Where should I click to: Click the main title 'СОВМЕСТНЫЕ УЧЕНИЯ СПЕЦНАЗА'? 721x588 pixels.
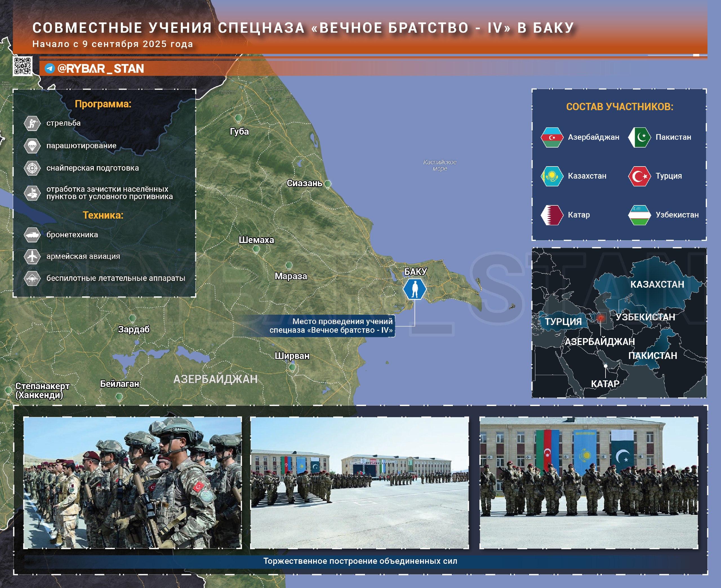[x=169, y=28]
